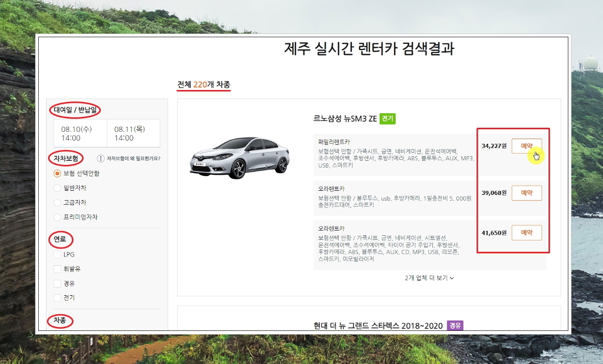Select 프리미엄자차 insurance option
603x364 pixels.
pos(57,217)
